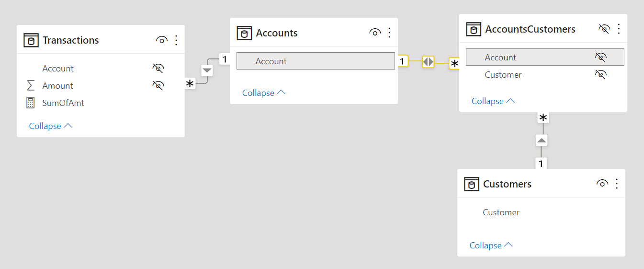Click the up arrow on Customers relationship line
This screenshot has height=269, width=644.
[x=542, y=140]
